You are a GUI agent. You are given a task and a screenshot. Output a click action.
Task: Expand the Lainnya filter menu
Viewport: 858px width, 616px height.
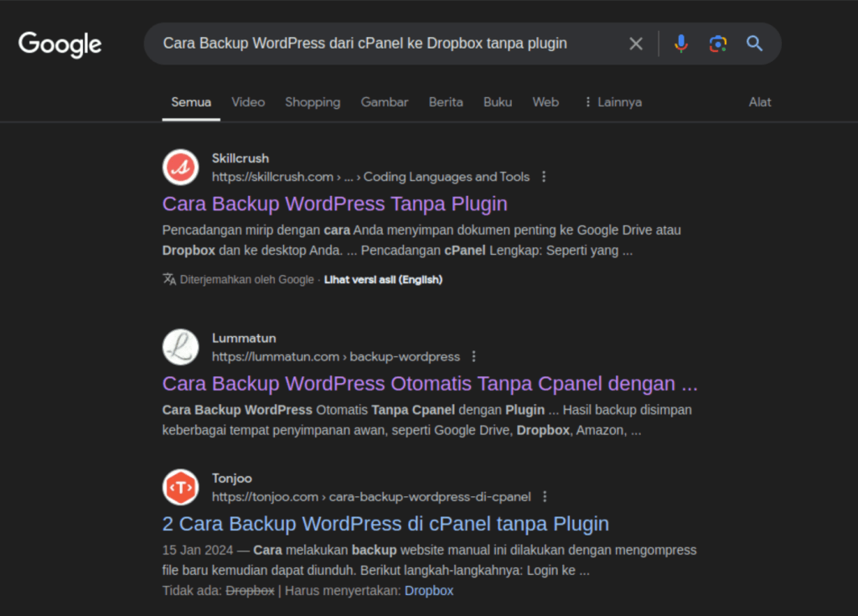612,102
